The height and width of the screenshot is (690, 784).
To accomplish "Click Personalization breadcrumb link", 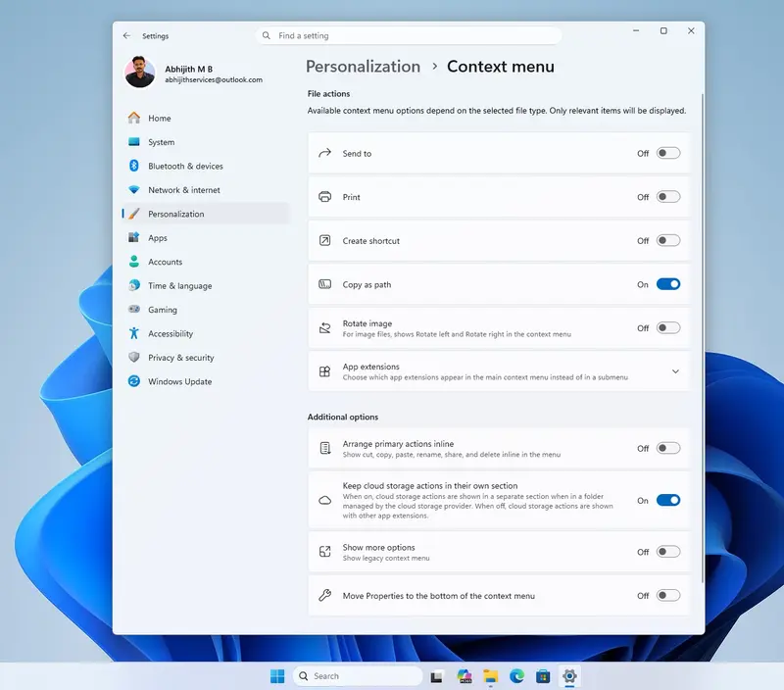I will [363, 67].
